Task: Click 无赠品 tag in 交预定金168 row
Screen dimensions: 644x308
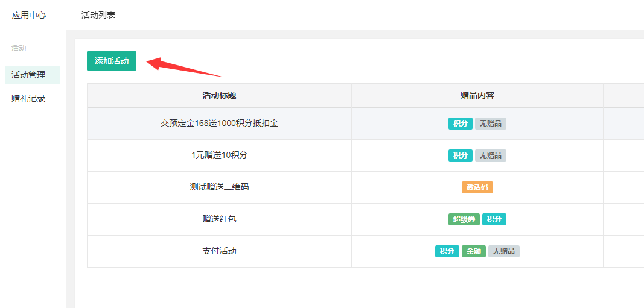Action: point(491,124)
